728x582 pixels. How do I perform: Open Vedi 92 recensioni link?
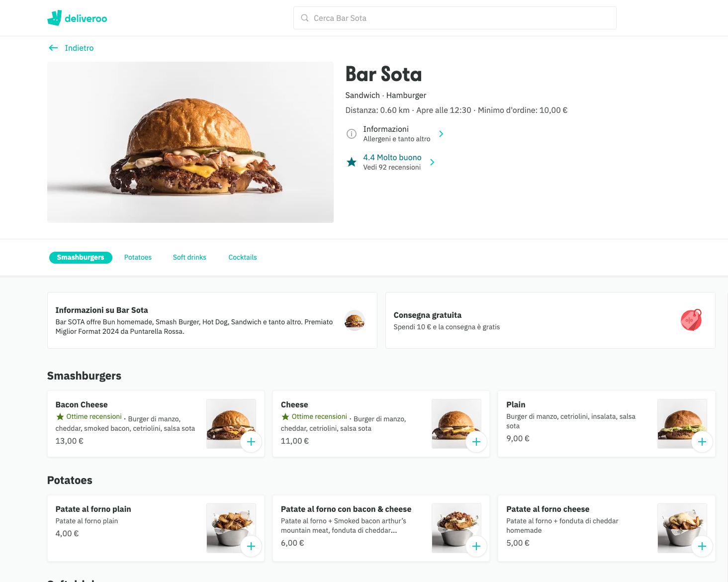pyautogui.click(x=392, y=167)
